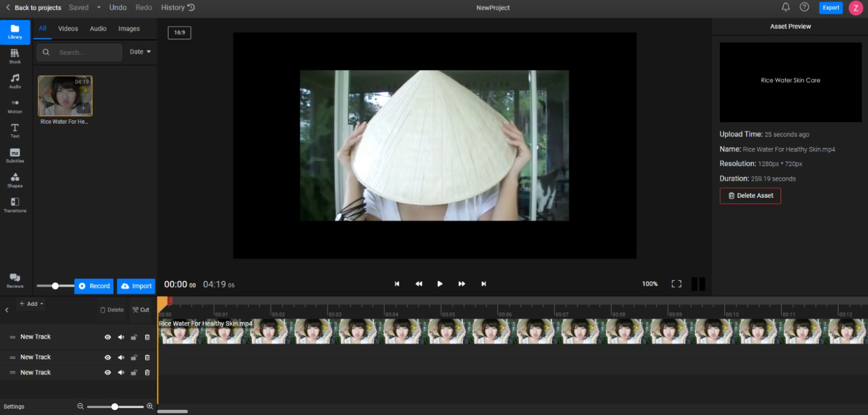This screenshot has width=868, height=415.
Task: Open the Saved dropdown arrow
Action: pyautogui.click(x=99, y=8)
